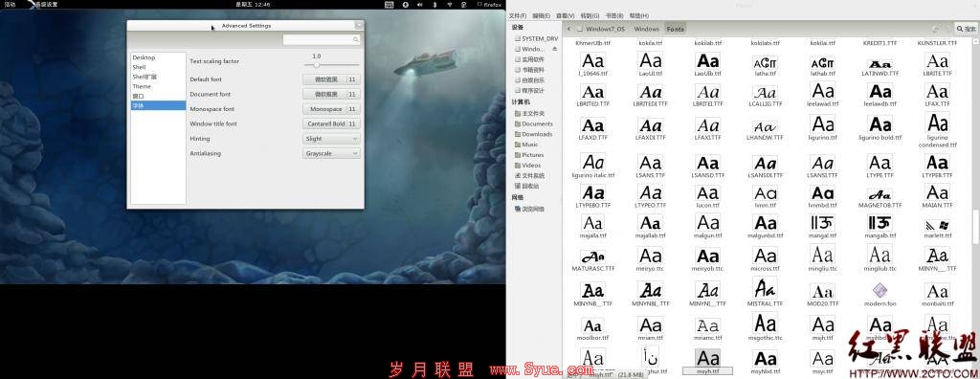
Task: Open the Hinting dropdown showing Slight
Action: coord(331,139)
